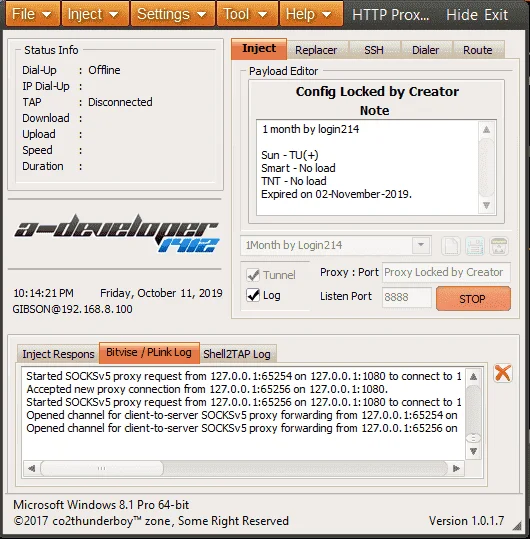This screenshot has height=539, width=530.
Task: Expand the 1Month by Login214 combo box
Action: (x=421, y=245)
